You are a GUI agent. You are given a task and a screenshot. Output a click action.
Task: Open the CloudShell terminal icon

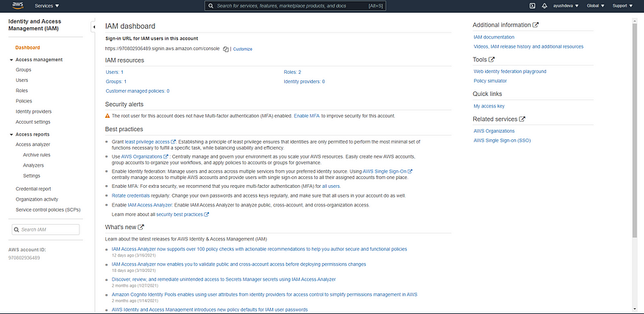532,6
